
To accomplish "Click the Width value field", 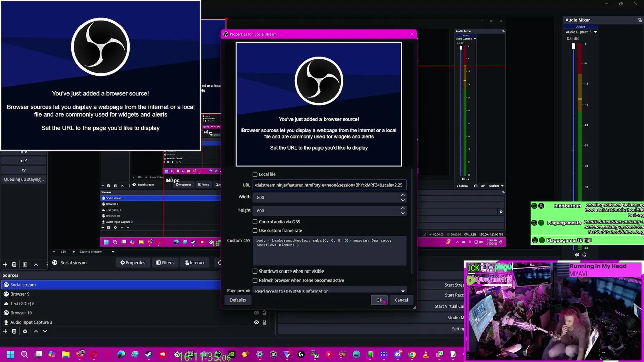I will 326,197.
